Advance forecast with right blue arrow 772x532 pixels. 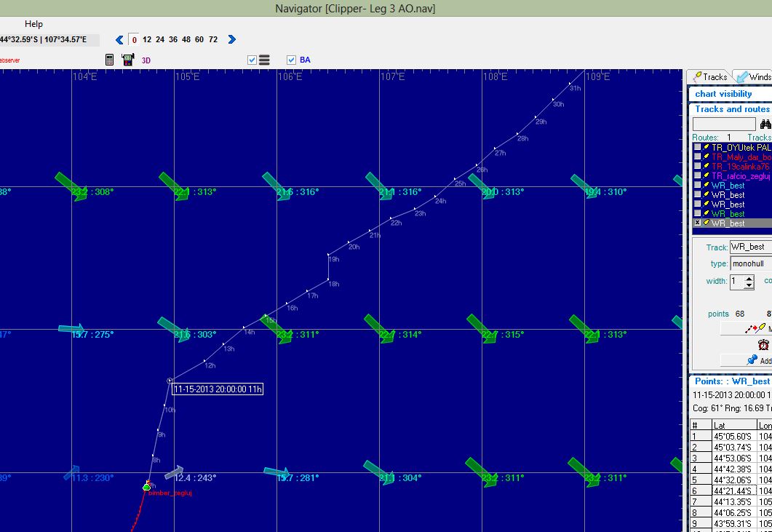click(x=232, y=39)
